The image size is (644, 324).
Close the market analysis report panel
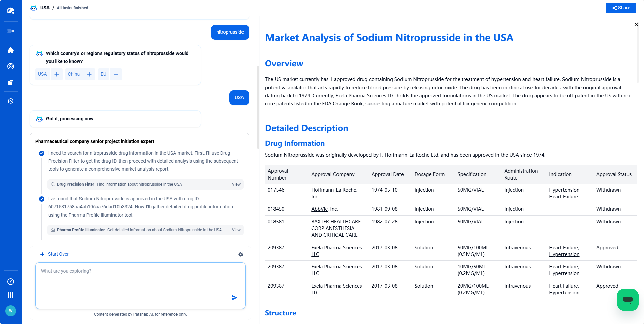[636, 24]
